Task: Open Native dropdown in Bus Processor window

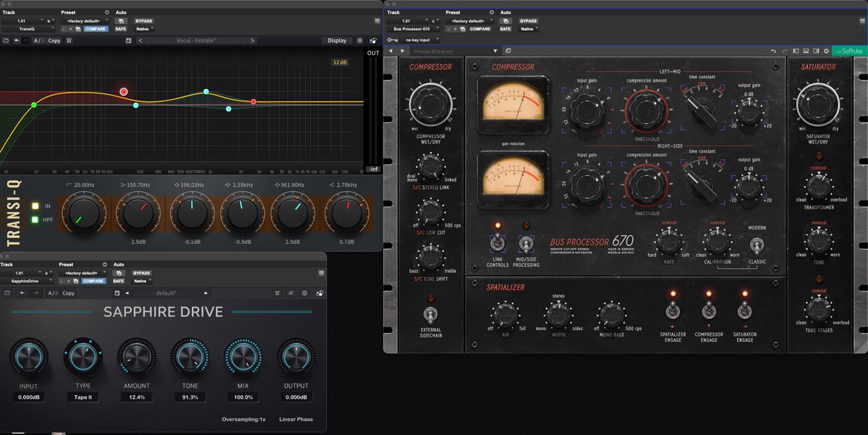Action: coord(529,29)
